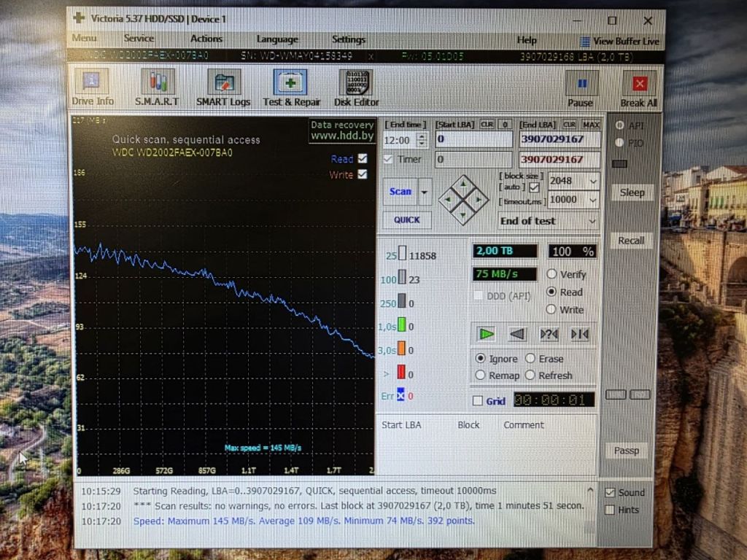Enable the Hints checkbox
The height and width of the screenshot is (560, 747).
point(609,510)
